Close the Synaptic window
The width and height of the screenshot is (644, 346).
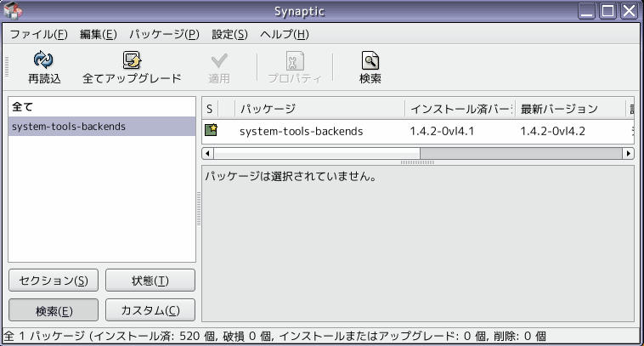point(629,11)
